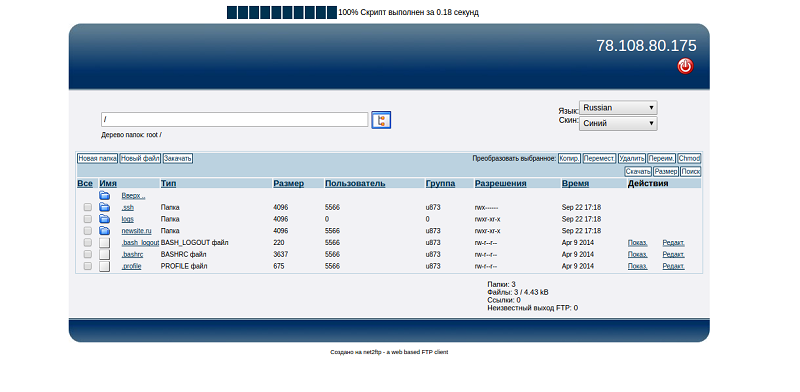The width and height of the screenshot is (800, 392).
Task: Click the Размер size button
Action: click(666, 172)
